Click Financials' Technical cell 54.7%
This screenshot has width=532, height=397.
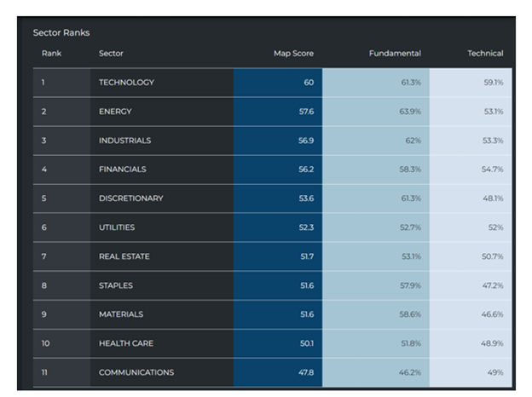[492, 170]
